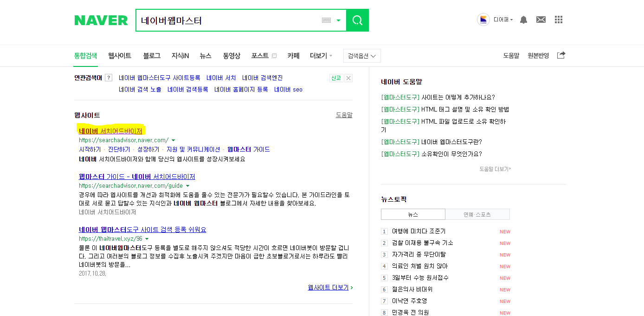Click related search 네이버 서치
This screenshot has width=644, height=316.
pyautogui.click(x=221, y=78)
